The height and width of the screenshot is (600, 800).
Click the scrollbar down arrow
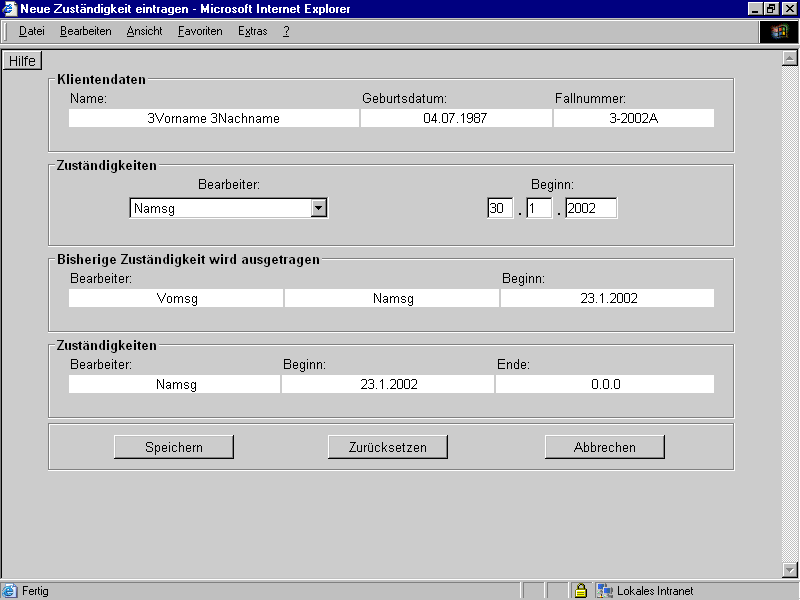click(x=789, y=570)
